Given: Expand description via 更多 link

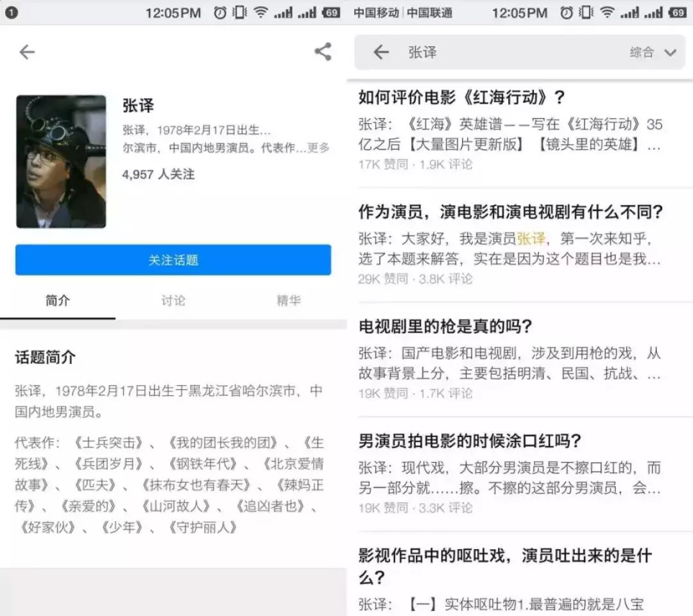Looking at the screenshot, I should (319, 148).
